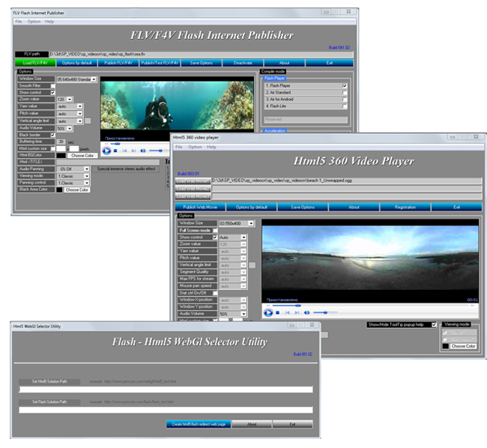Toggle Show/Hide ToolTip popup help checkbox
Viewport: 487px width, 448px height.
pos(435,324)
